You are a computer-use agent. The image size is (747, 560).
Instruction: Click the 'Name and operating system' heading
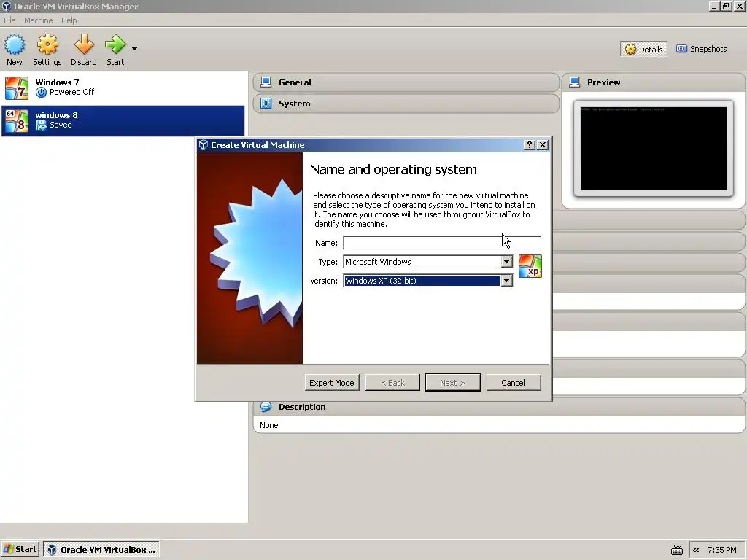click(393, 169)
